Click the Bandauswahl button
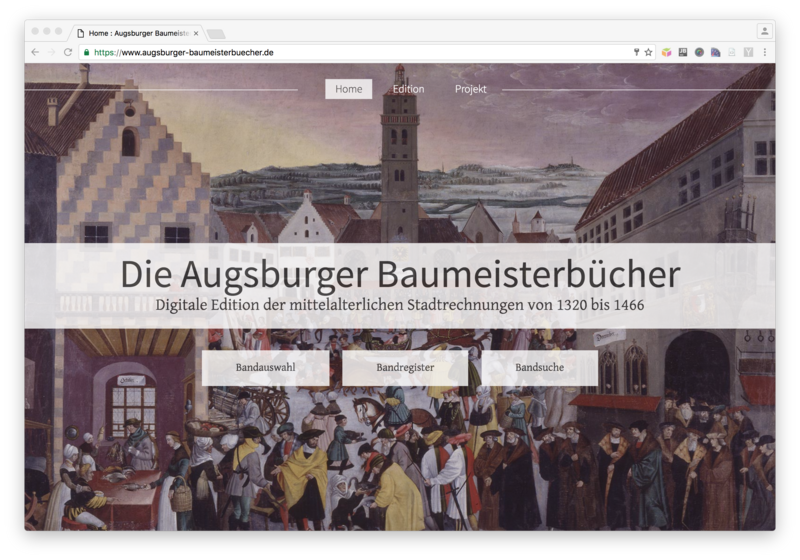The image size is (800, 560). 265,368
